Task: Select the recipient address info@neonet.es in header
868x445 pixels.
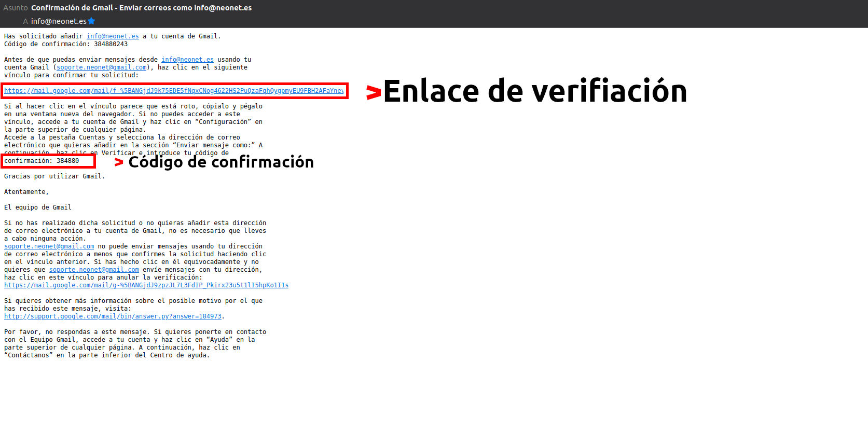Action: 58,21
